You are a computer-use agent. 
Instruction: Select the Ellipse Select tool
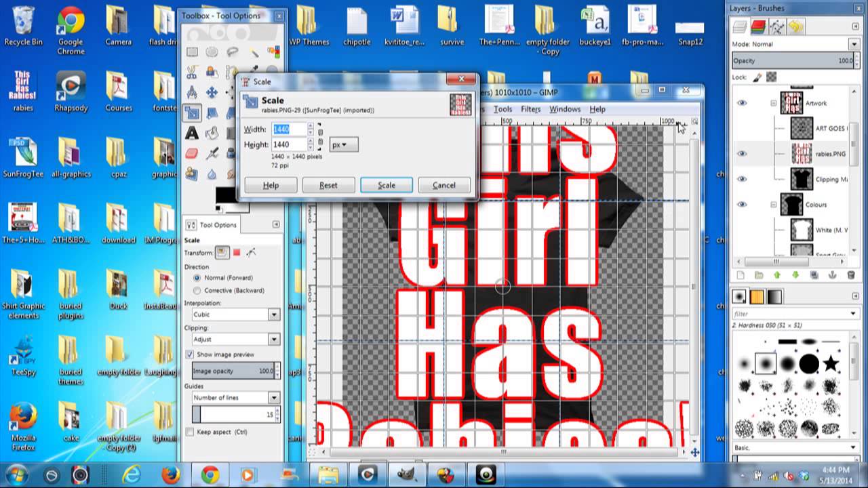(x=212, y=52)
